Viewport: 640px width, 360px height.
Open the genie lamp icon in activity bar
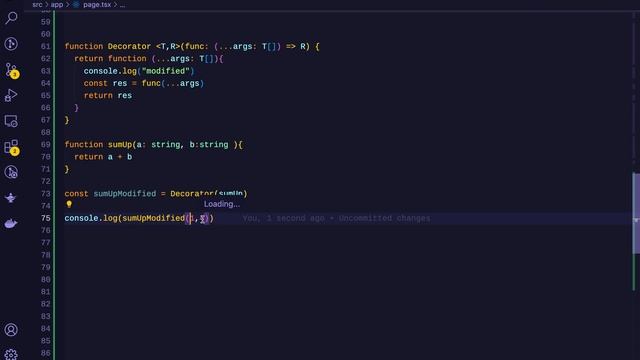click(x=11, y=198)
